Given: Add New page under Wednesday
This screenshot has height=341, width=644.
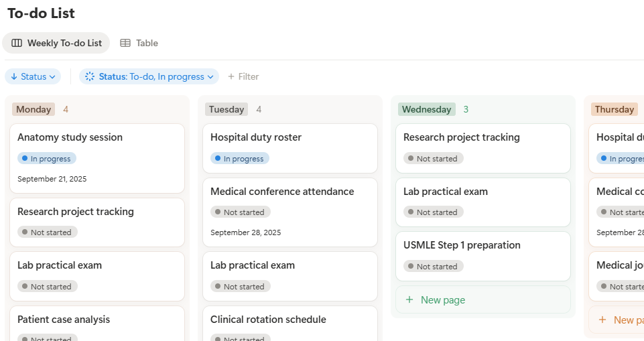Looking at the screenshot, I should tap(442, 300).
